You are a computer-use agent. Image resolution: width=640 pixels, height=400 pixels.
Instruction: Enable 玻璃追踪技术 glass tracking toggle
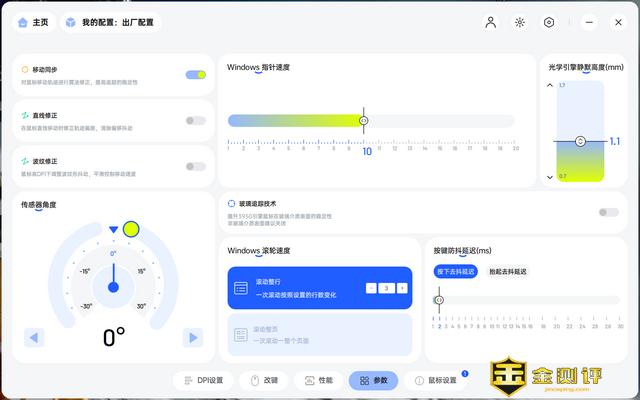click(x=608, y=212)
